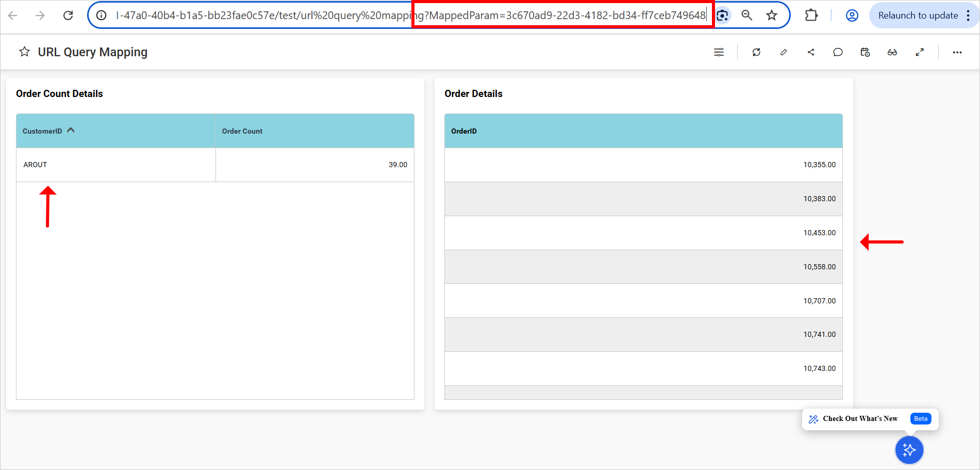Search the page with Google Lens

point(722,15)
